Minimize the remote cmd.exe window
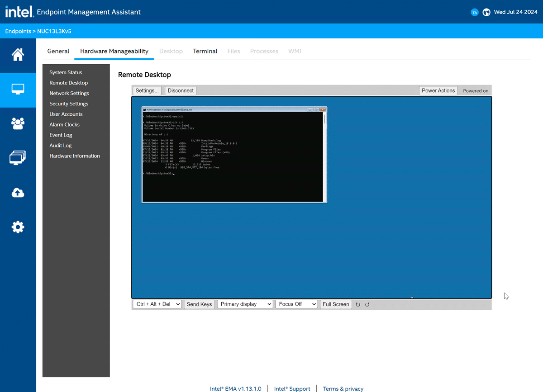 coord(310,109)
